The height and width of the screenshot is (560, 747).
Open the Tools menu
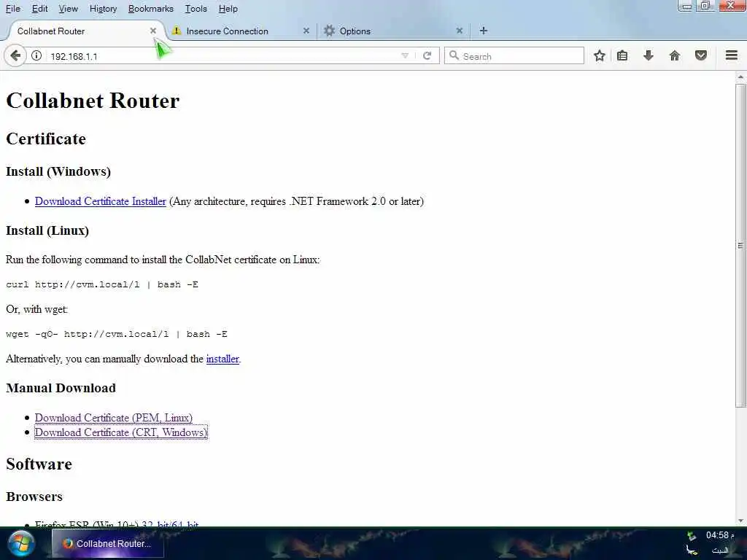[x=196, y=9]
